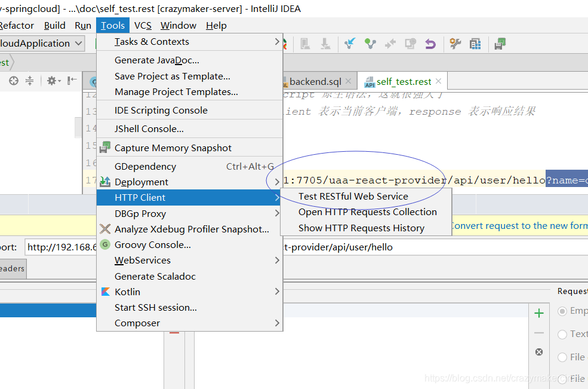Click Generate Scaladoc
Image resolution: width=588 pixels, height=389 pixels.
point(189,276)
